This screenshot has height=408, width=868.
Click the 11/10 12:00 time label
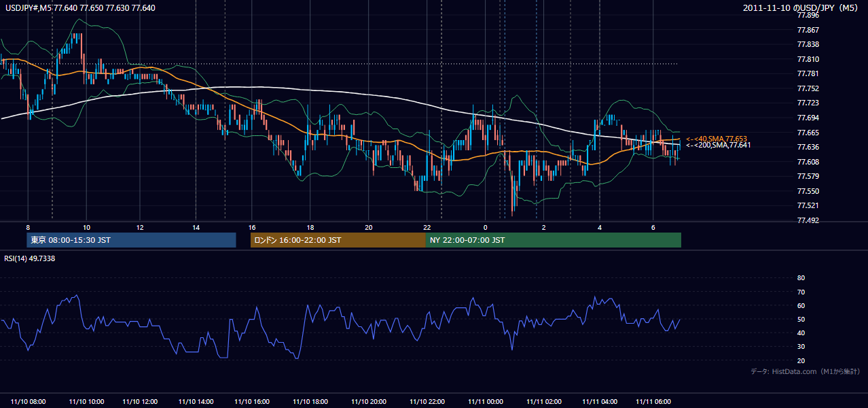click(x=141, y=402)
